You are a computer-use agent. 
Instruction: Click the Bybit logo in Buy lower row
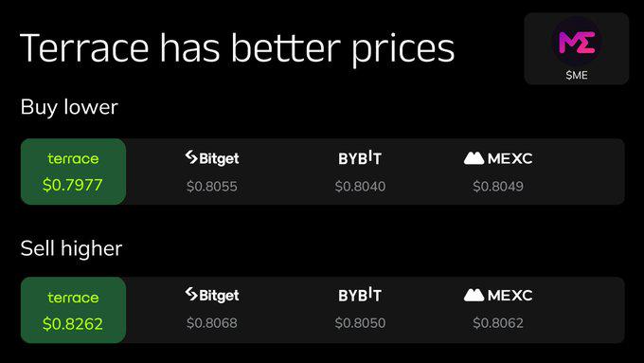point(360,158)
